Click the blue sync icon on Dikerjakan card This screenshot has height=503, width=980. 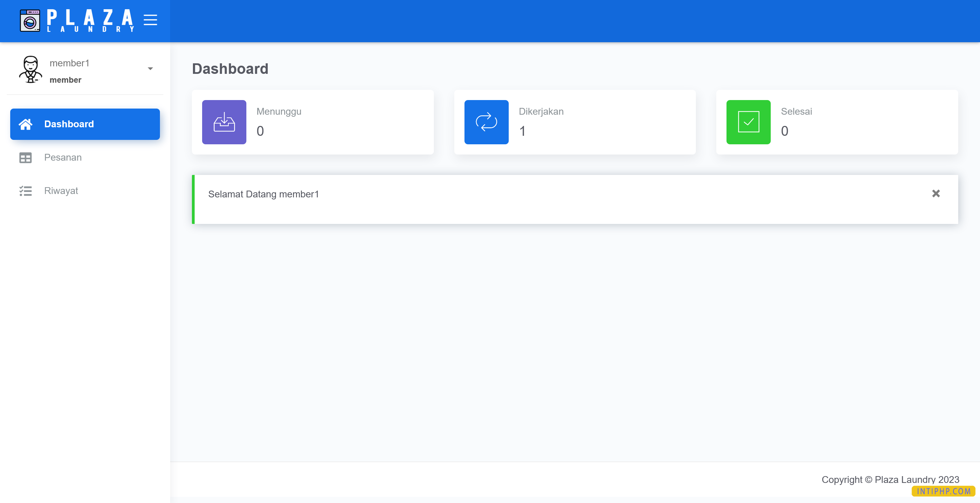486,122
